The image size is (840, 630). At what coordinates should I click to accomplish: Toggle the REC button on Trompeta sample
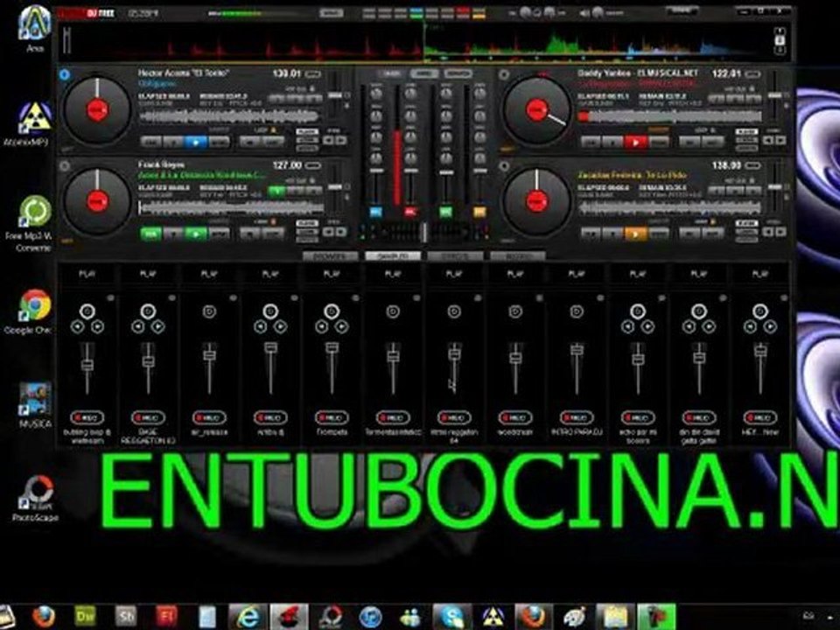(x=332, y=417)
